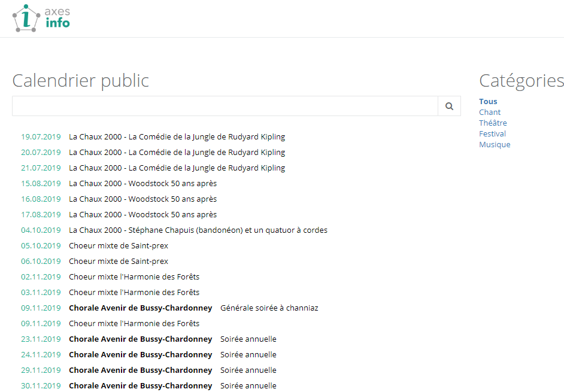Image resolution: width=564 pixels, height=392 pixels.
Task: Choose the Musique category
Action: click(495, 145)
